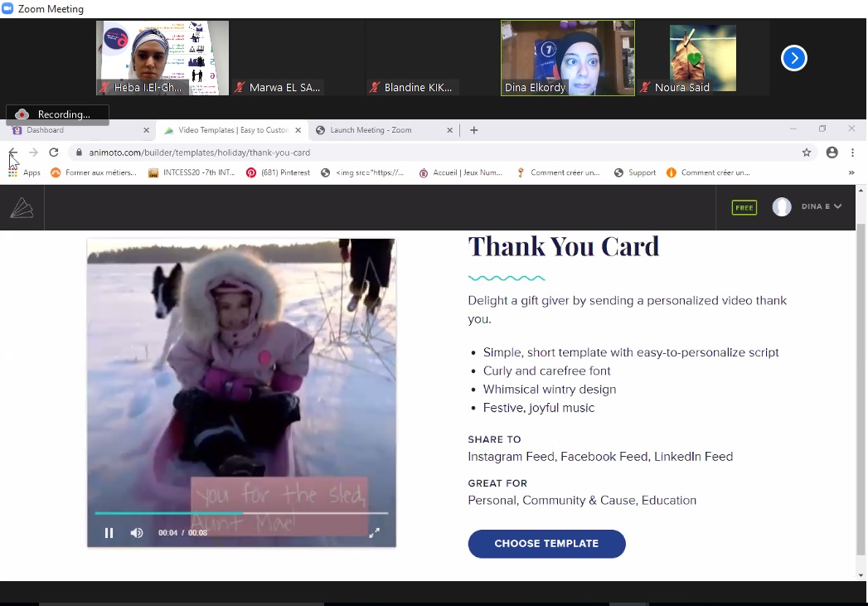The width and height of the screenshot is (868, 606).
Task: Bookmark this page with star icon
Action: [x=806, y=153]
